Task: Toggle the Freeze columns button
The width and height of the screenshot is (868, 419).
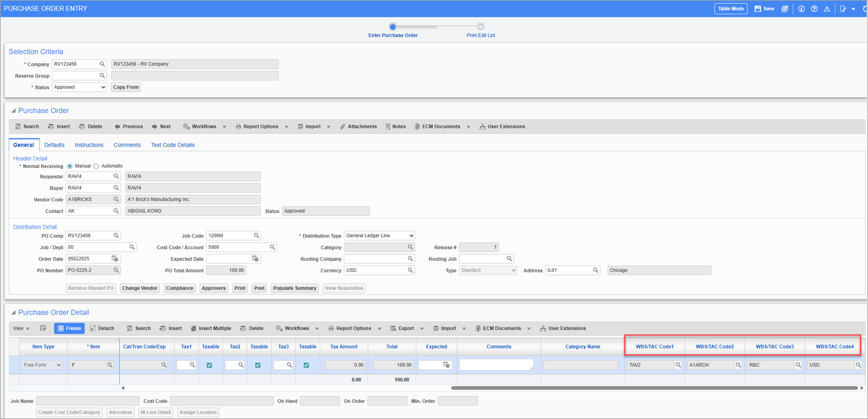Action: tap(69, 329)
